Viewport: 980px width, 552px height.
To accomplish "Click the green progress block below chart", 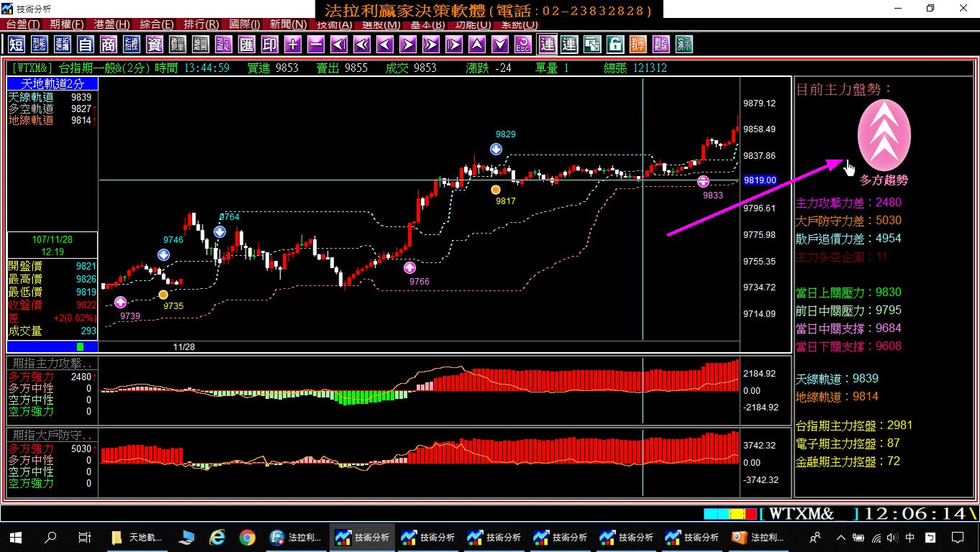I will (x=80, y=347).
